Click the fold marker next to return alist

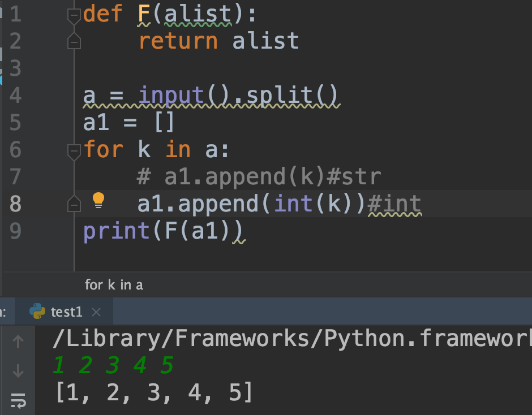tap(74, 41)
